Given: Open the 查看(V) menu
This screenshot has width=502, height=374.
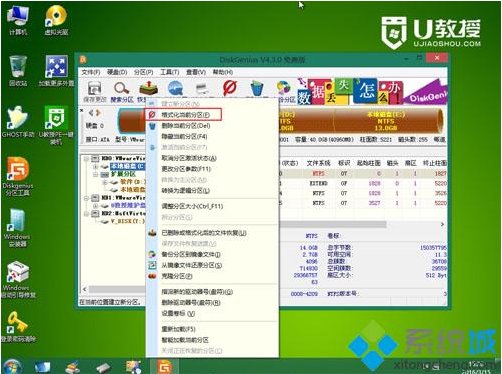Looking at the screenshot, I should coord(196,72).
